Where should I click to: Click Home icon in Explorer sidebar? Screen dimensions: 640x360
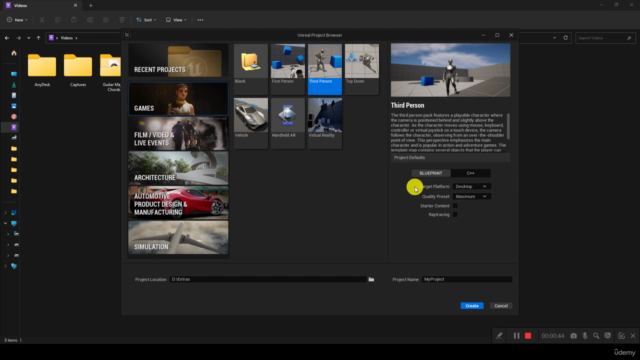[14, 53]
